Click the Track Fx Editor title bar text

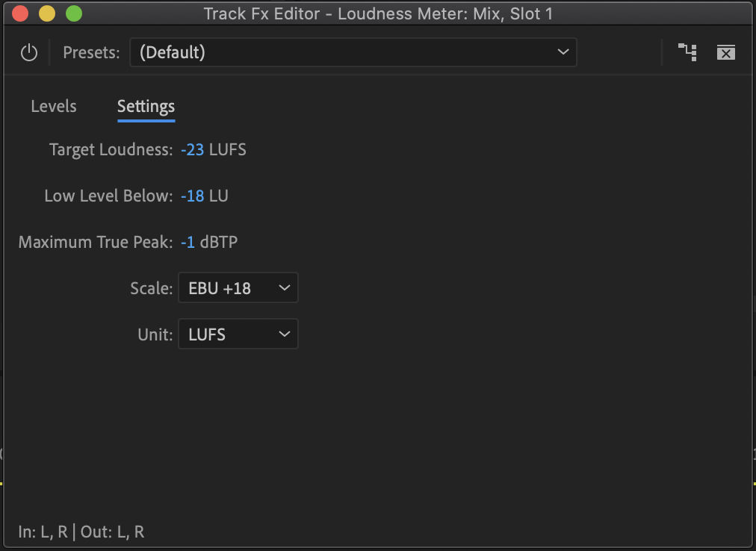pos(378,13)
